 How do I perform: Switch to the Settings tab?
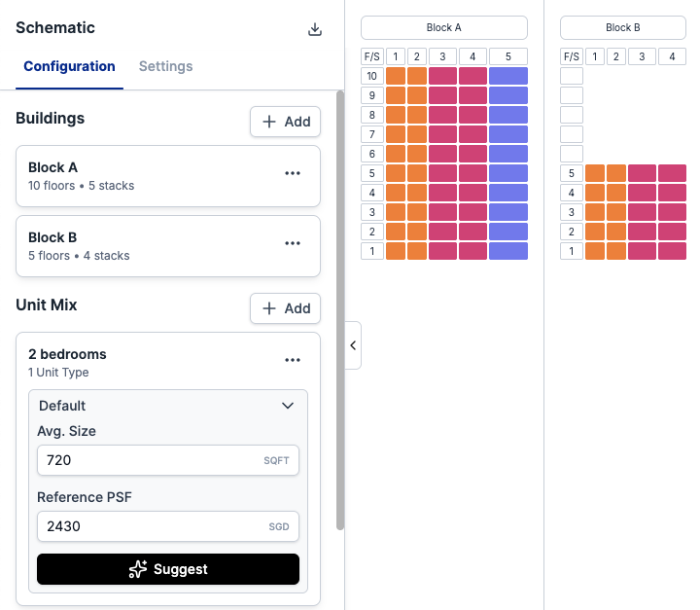pos(165,66)
